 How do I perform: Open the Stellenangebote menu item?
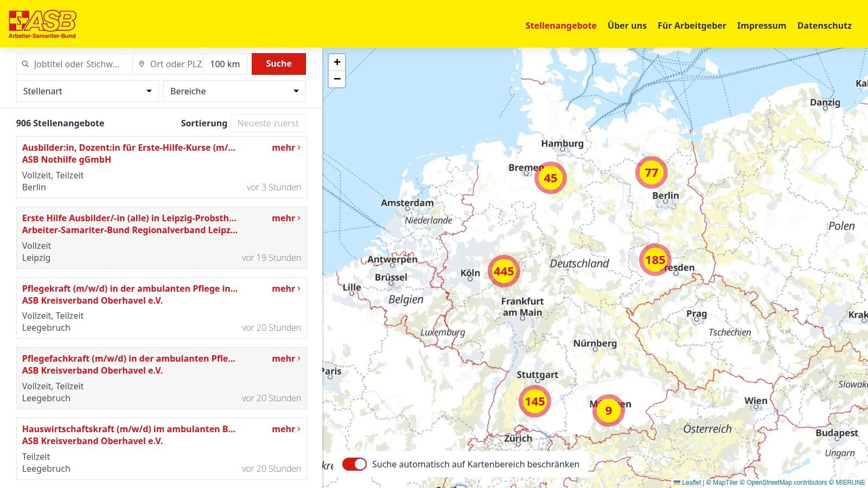561,25
